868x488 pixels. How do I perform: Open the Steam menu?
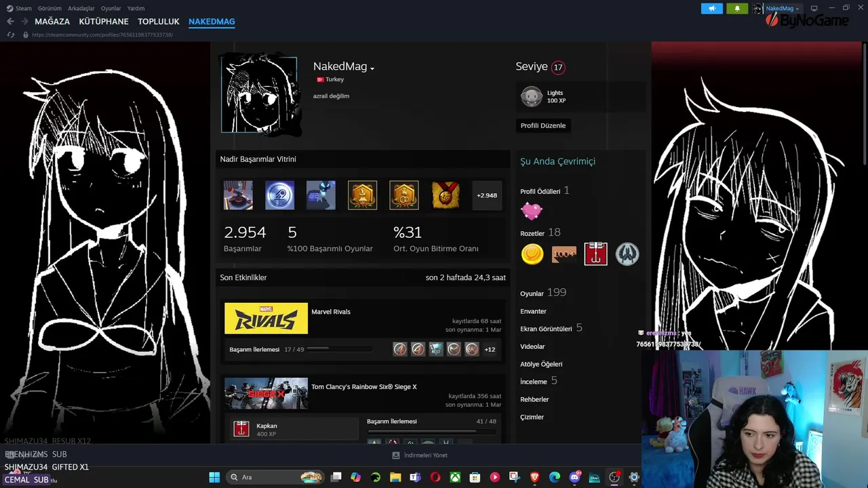pyautogui.click(x=19, y=8)
